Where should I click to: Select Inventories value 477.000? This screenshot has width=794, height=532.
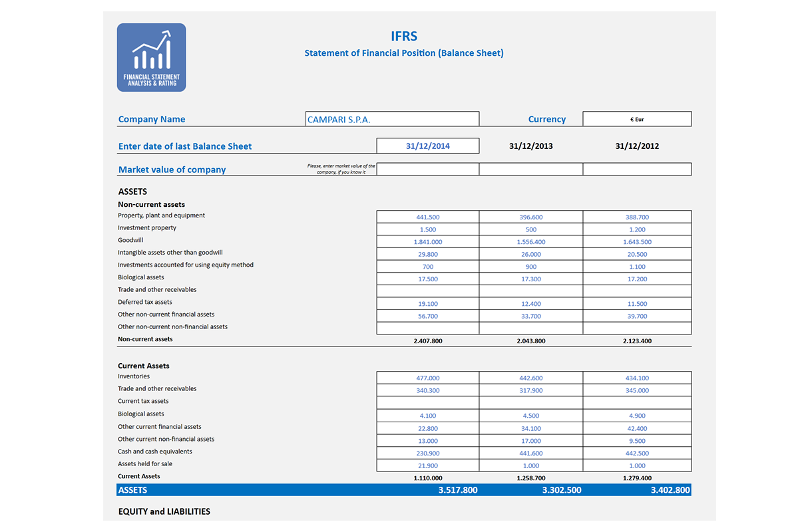428,378
